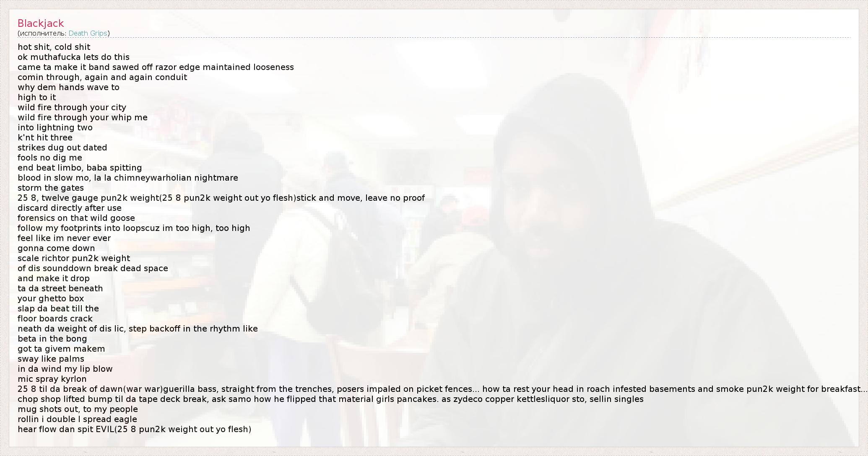
Task: Click the line "your ghetto box"
Action: pyautogui.click(x=51, y=298)
